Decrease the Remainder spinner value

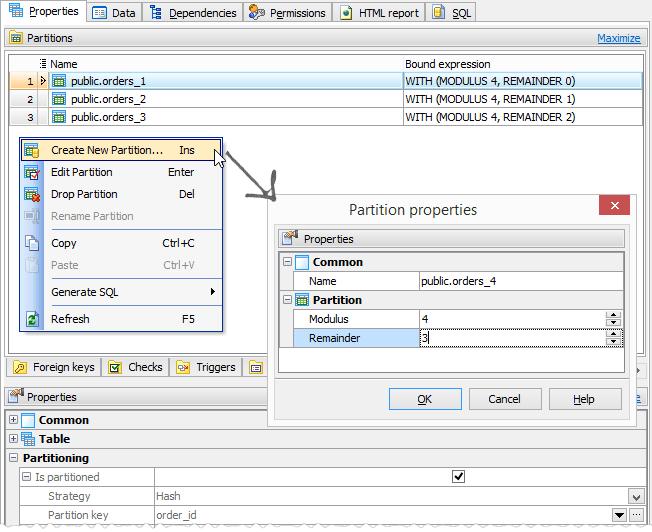tap(613, 341)
